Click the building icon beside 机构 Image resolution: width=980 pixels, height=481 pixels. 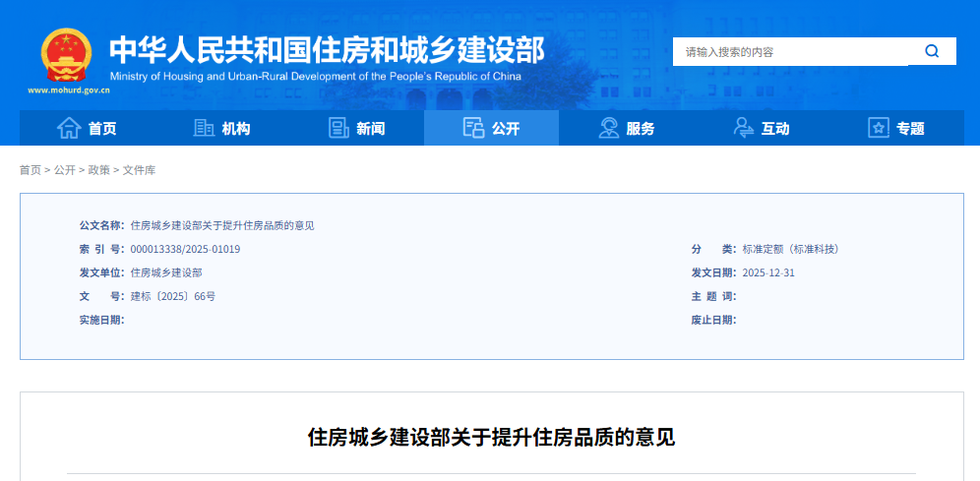click(x=205, y=128)
